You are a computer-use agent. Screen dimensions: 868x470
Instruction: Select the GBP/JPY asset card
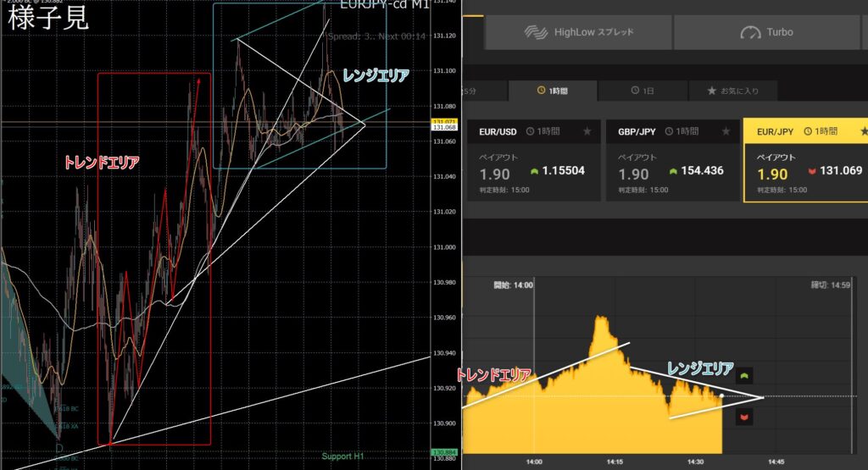point(672,160)
